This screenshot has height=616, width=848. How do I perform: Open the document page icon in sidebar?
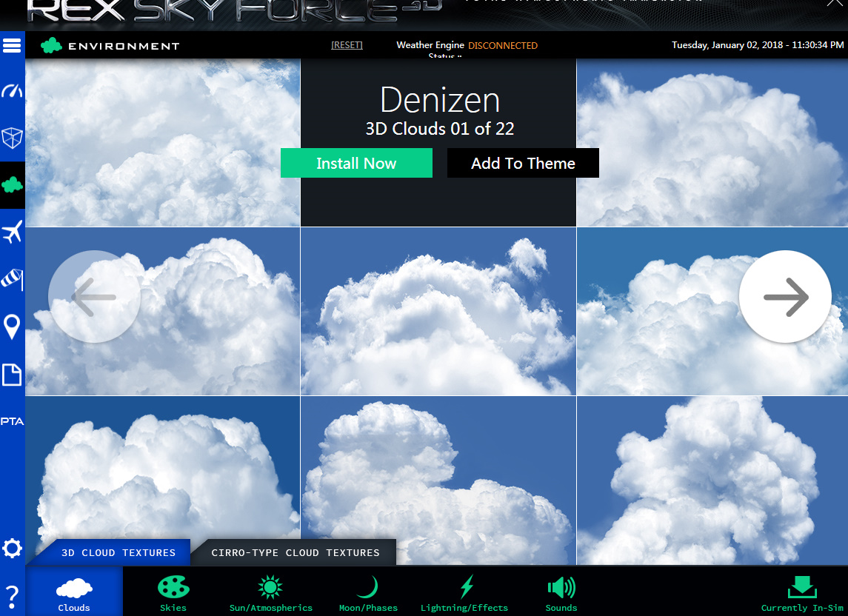(12, 374)
